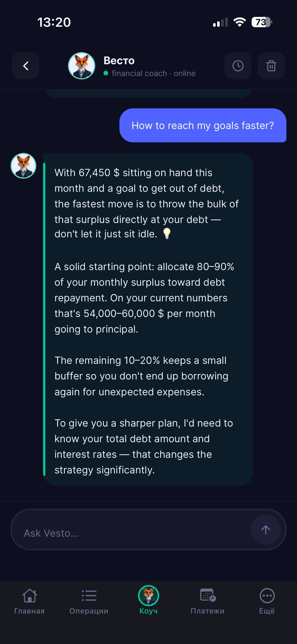Delete conversation with trash icon
This screenshot has width=297, height=644.
coord(271,66)
